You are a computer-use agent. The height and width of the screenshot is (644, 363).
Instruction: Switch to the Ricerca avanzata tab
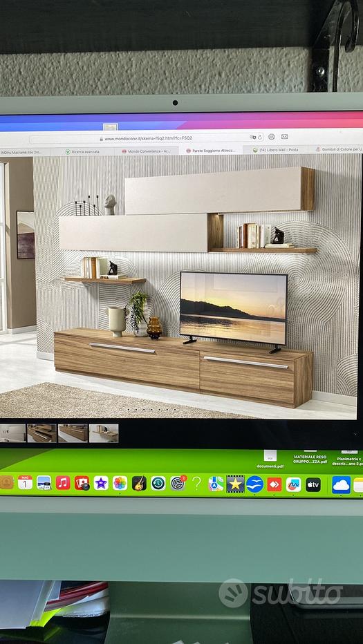coord(82,151)
